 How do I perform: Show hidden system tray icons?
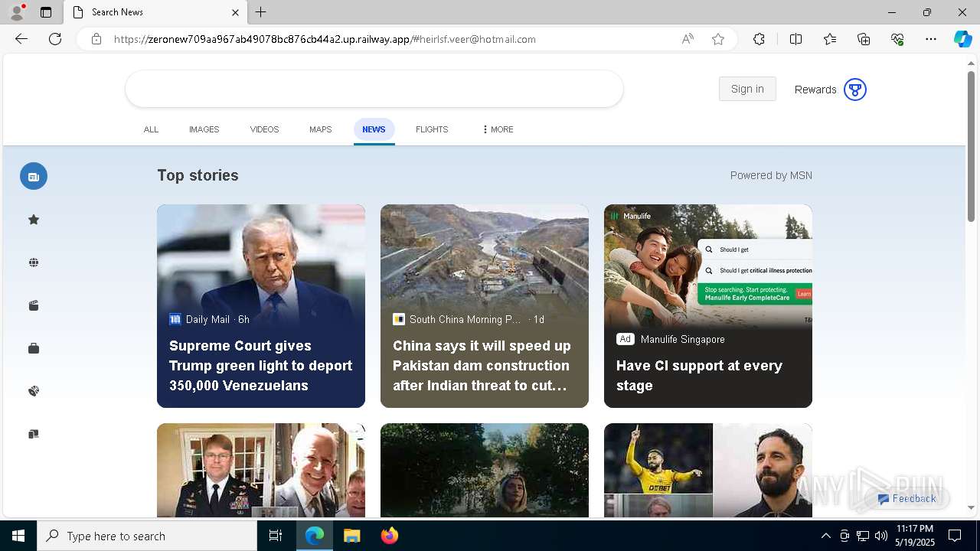coord(825,536)
